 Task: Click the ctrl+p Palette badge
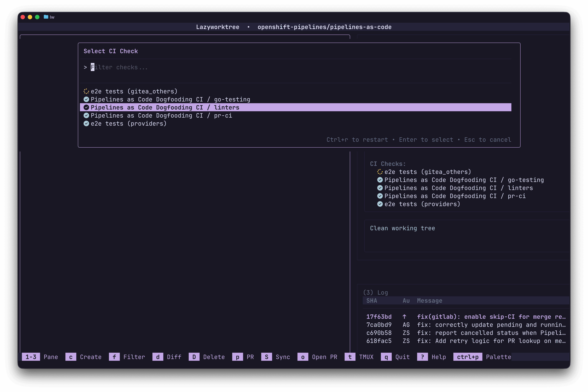pyautogui.click(x=468, y=357)
